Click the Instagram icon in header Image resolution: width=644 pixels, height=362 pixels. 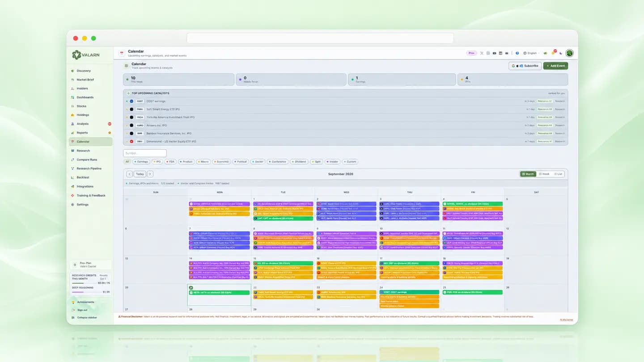[x=488, y=53]
